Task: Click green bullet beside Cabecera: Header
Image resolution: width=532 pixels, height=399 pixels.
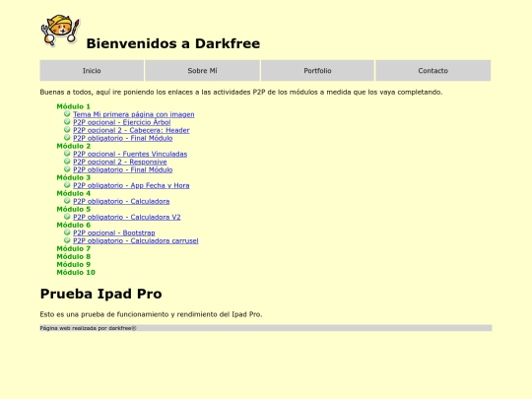Action: point(67,130)
